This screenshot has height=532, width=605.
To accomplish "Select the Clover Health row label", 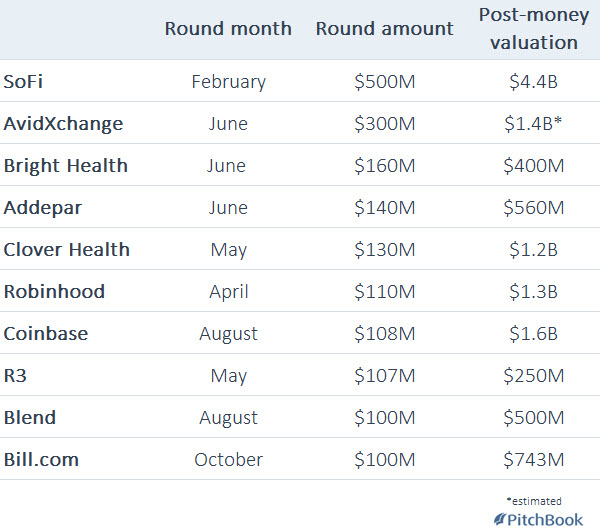I will click(x=66, y=250).
